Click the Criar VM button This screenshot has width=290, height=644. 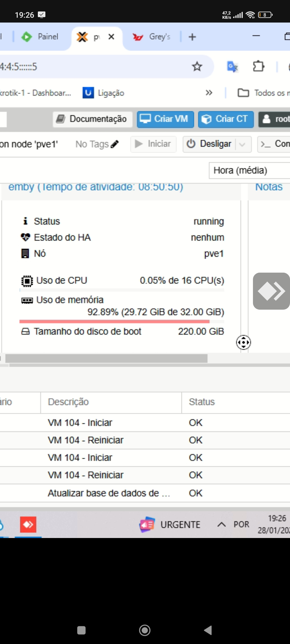tap(165, 119)
